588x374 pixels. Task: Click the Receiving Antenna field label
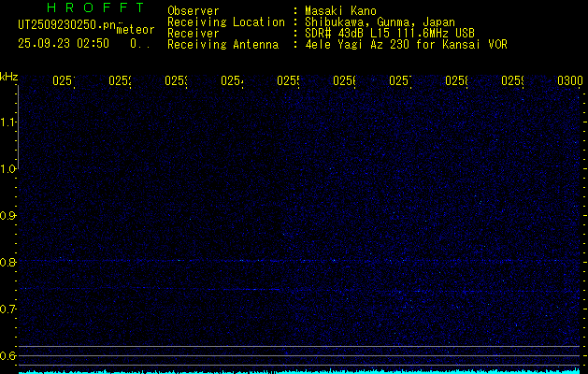(x=222, y=45)
